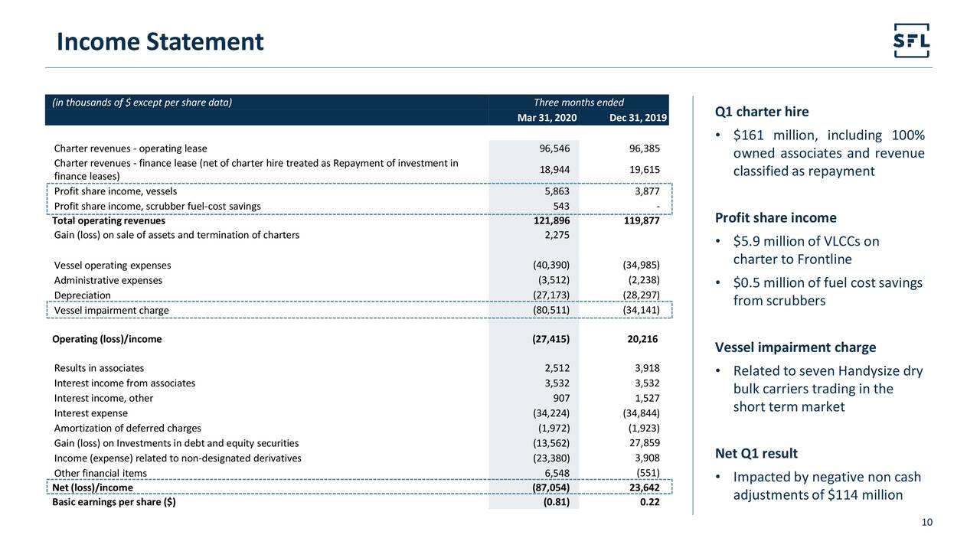This screenshot has width=980, height=551.
Task: Select the value 27,859
Action: pos(644,442)
